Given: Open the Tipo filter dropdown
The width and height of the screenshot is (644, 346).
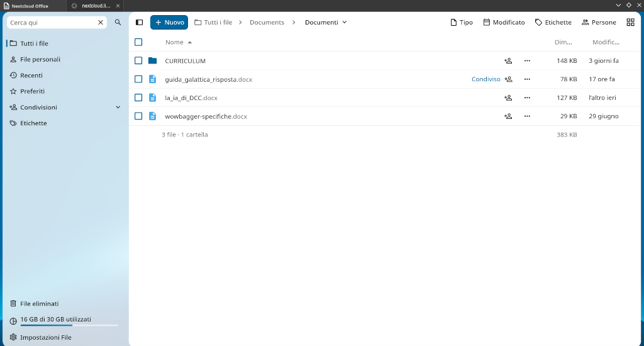Looking at the screenshot, I should coord(461,22).
